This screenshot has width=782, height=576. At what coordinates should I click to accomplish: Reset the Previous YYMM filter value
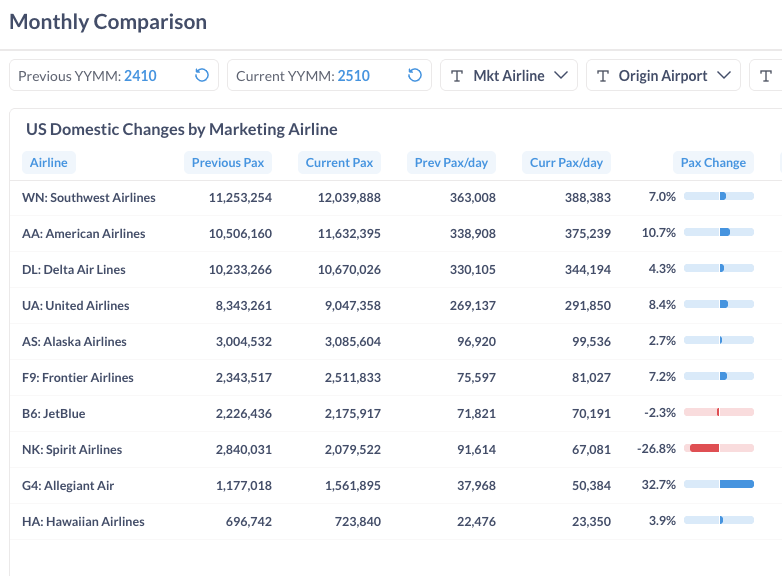pyautogui.click(x=201, y=76)
